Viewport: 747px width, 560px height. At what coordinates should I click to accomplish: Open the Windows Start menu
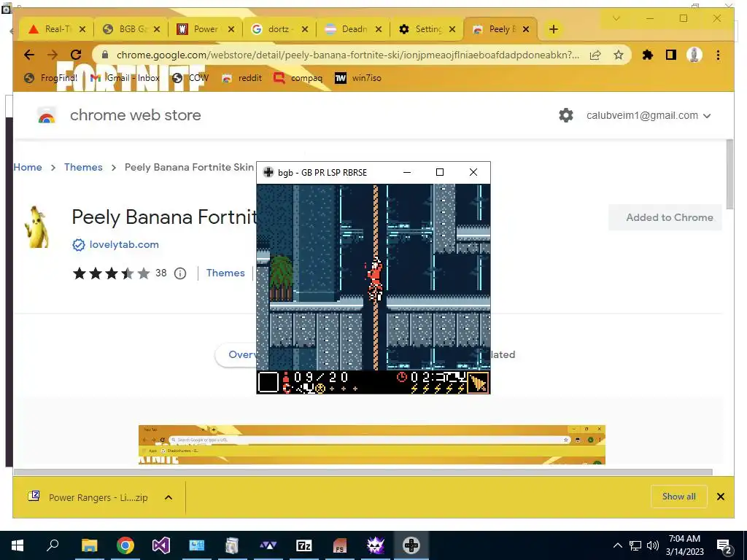18,545
